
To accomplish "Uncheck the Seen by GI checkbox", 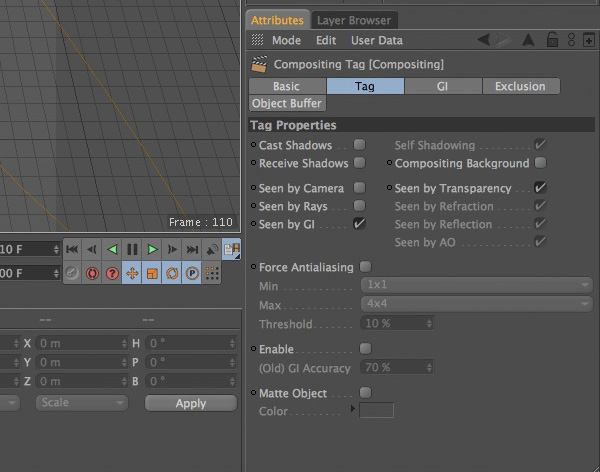I will (x=359, y=224).
